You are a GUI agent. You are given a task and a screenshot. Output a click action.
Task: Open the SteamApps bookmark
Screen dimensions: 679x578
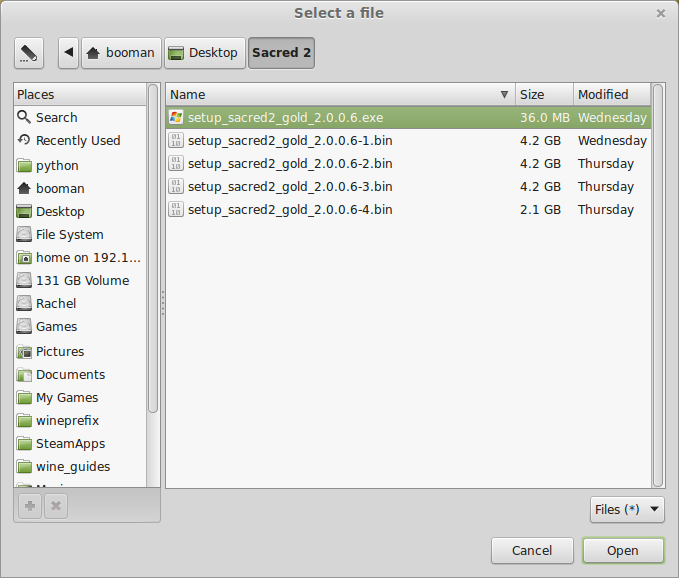point(80,443)
